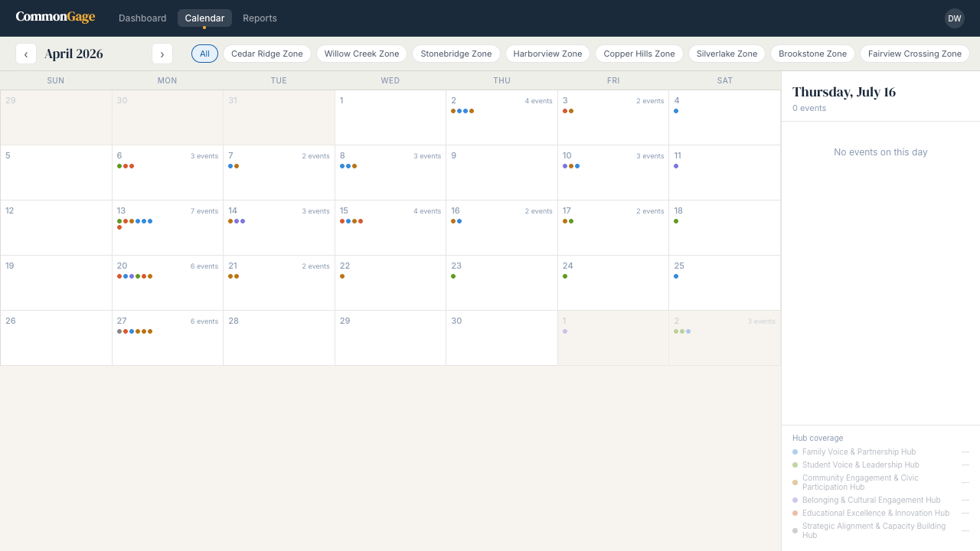Select April 8 day cell
Image resolution: width=980 pixels, height=551 pixels.
(390, 172)
